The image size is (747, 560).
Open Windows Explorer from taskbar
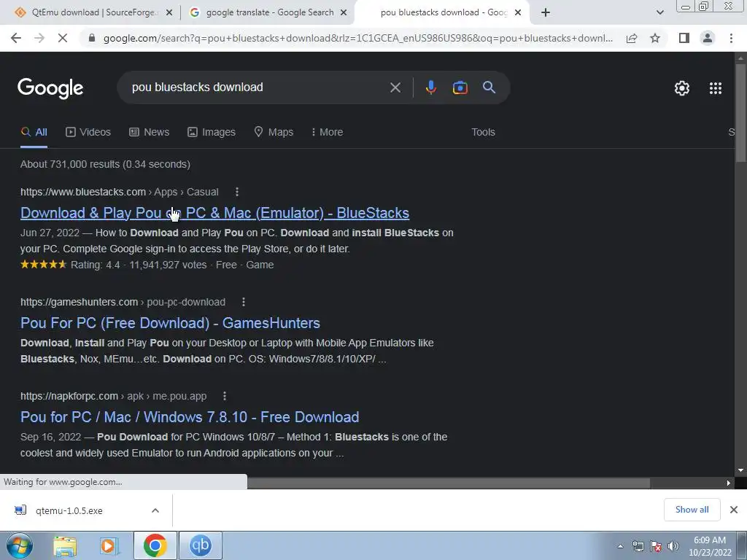[x=65, y=546]
